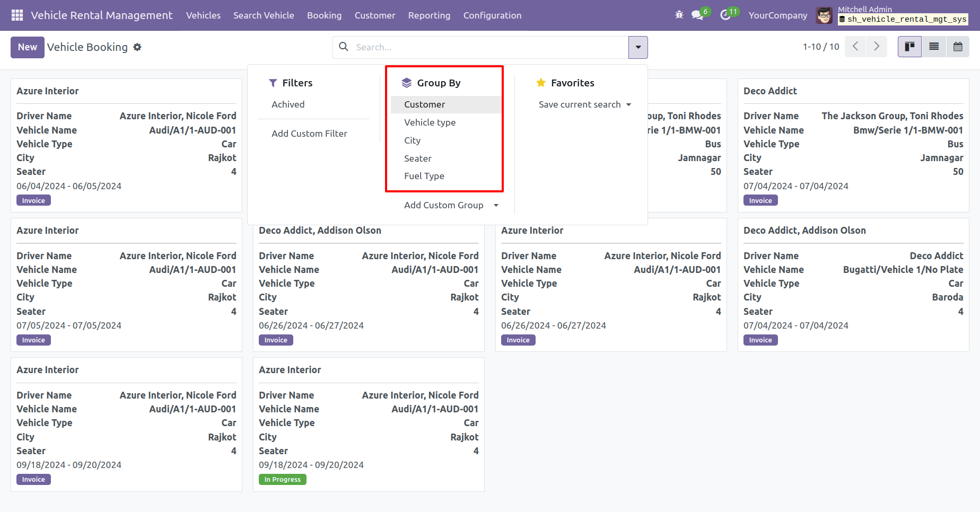
Task: Open the In Progress booking card
Action: [x=369, y=424]
